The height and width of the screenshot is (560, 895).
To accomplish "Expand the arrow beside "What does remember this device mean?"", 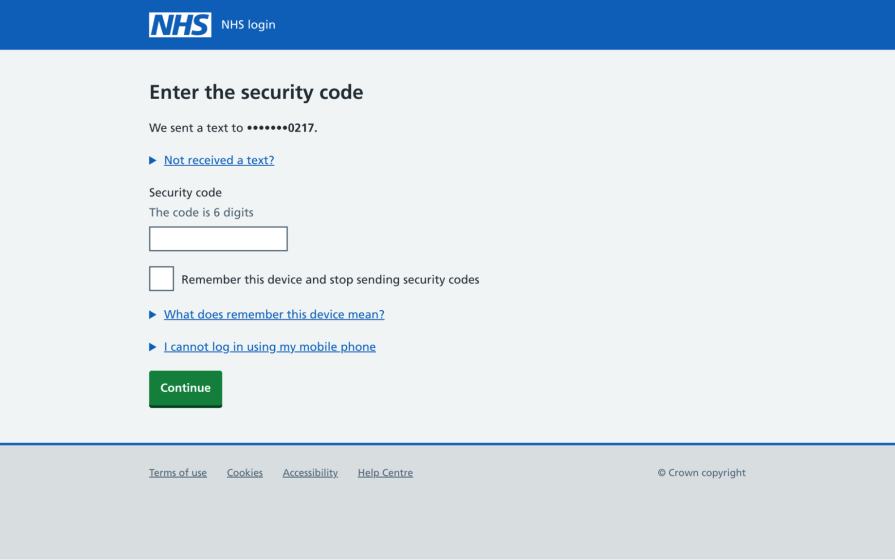I will (153, 314).
